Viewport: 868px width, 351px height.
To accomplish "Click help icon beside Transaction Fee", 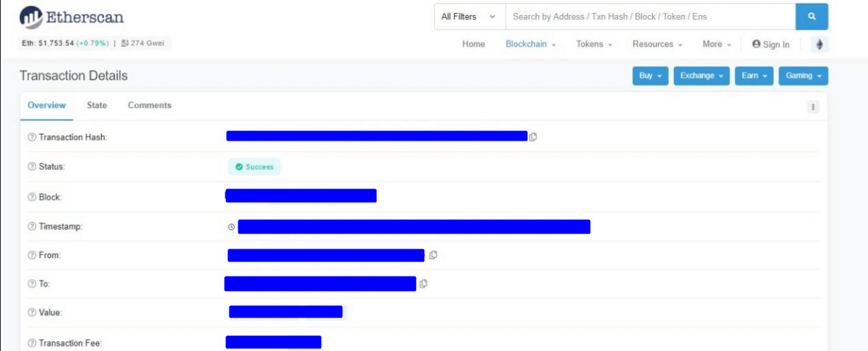I will (x=31, y=343).
